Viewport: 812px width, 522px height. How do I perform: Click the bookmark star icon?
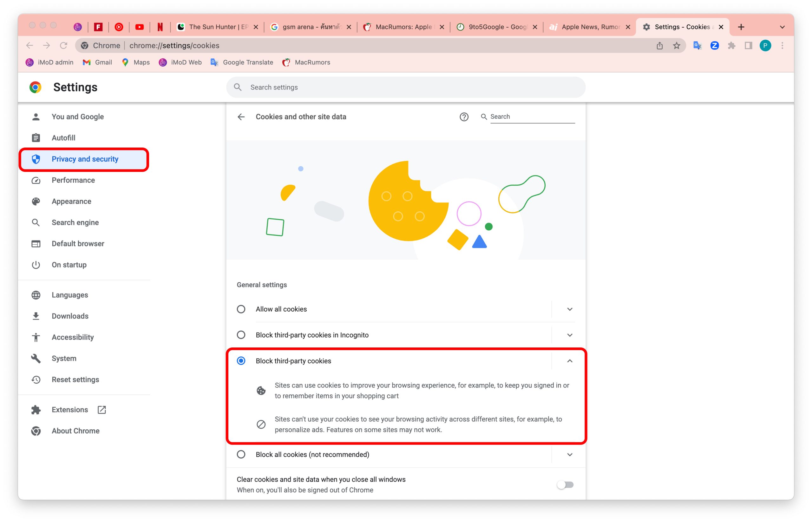click(676, 46)
